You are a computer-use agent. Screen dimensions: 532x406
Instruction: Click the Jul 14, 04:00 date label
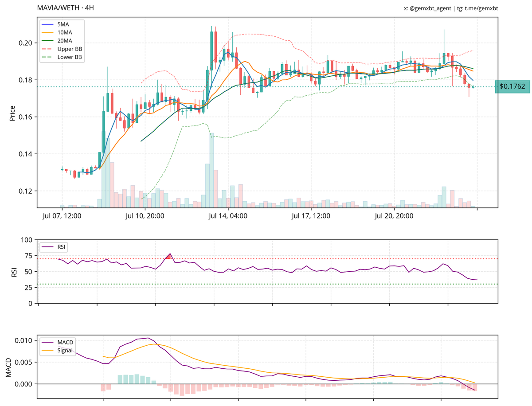pyautogui.click(x=228, y=216)
